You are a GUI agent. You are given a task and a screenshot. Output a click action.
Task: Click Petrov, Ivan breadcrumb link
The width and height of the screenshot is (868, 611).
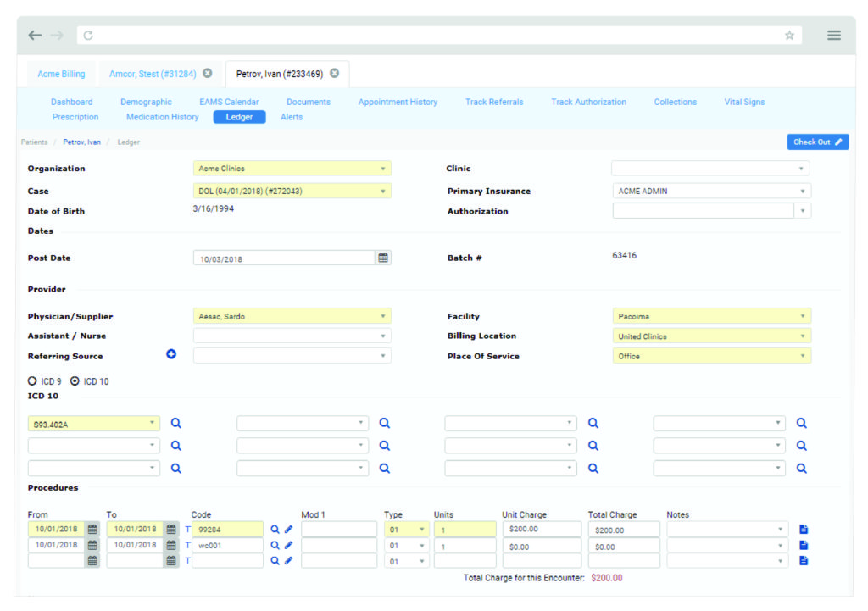tap(82, 142)
